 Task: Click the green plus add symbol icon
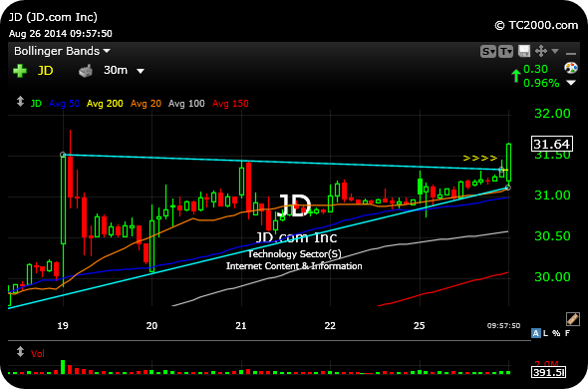point(20,71)
